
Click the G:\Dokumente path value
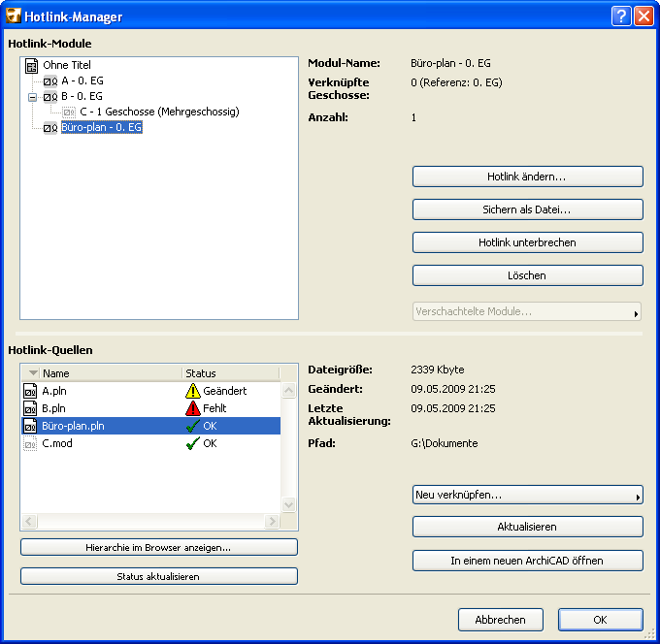click(445, 443)
